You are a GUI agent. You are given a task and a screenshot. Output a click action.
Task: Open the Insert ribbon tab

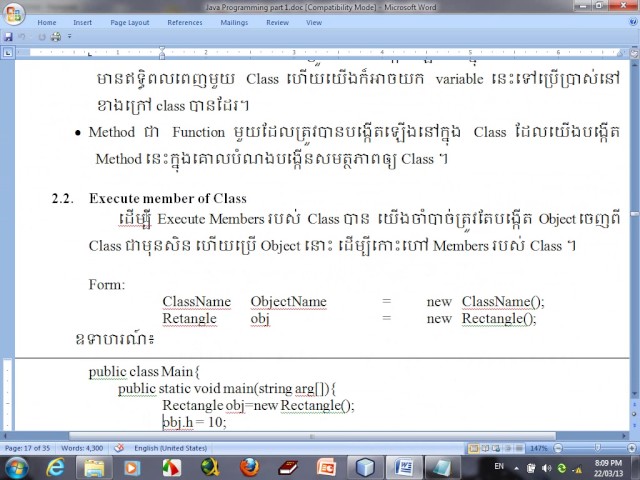click(82, 23)
